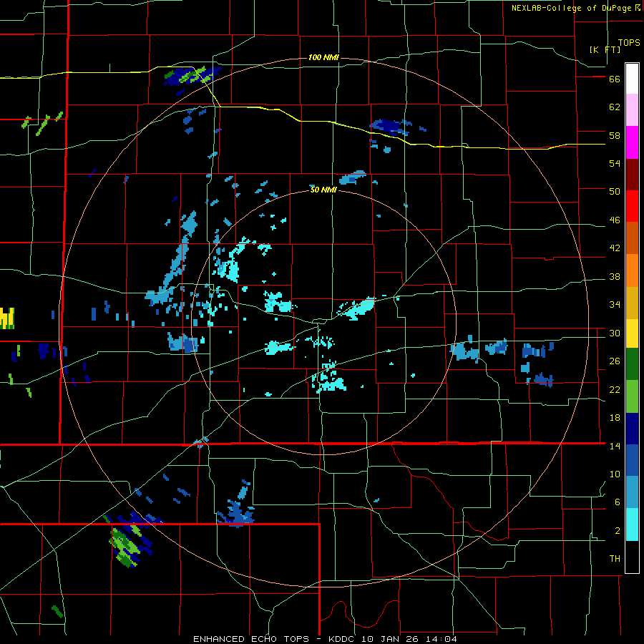Pick the navy blue legend swatch

[x=632, y=429]
